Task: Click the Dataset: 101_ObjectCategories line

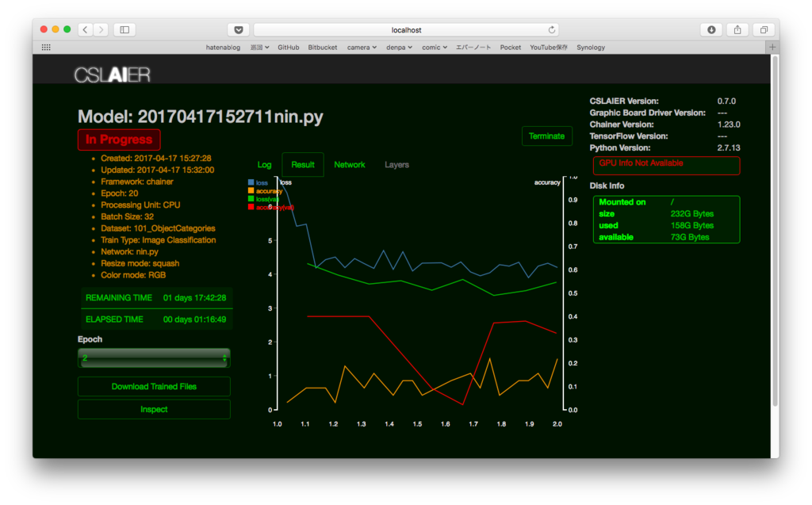Action: click(x=158, y=228)
